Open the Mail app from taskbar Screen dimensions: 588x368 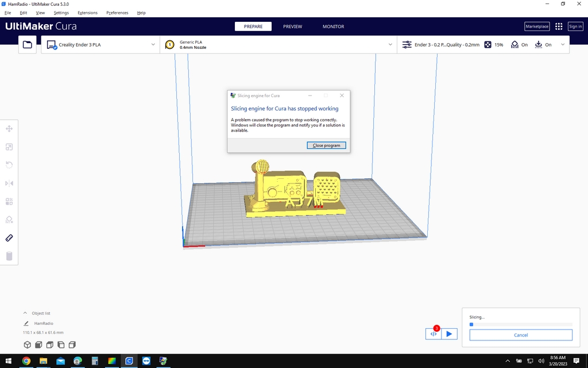[60, 361]
